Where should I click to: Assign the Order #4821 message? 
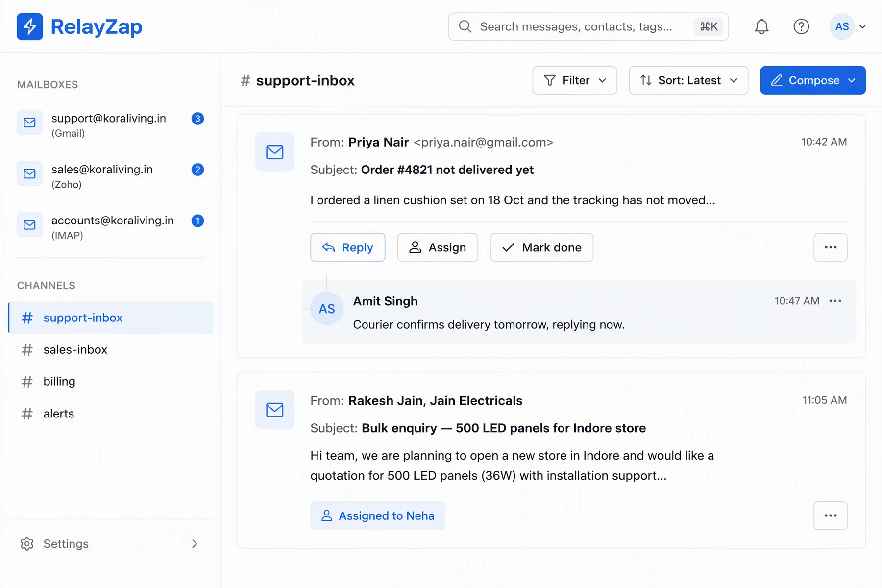click(438, 247)
